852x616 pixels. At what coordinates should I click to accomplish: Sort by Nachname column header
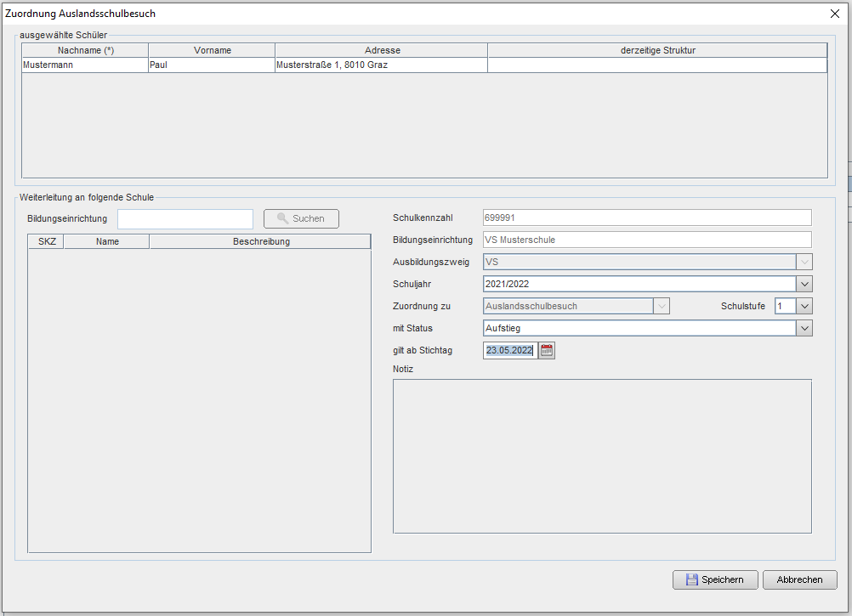pos(85,51)
